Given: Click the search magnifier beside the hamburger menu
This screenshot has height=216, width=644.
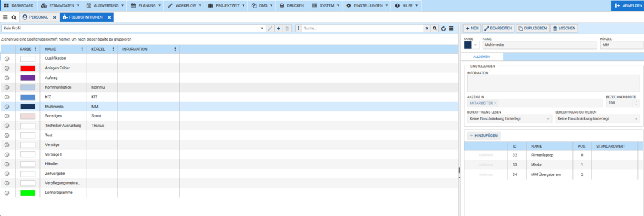Looking at the screenshot, I should [14, 17].
